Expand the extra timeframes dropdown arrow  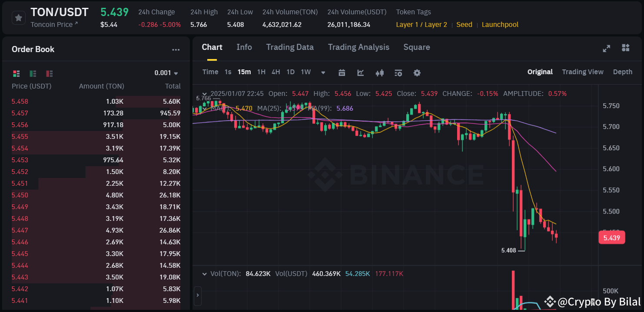[x=323, y=72]
